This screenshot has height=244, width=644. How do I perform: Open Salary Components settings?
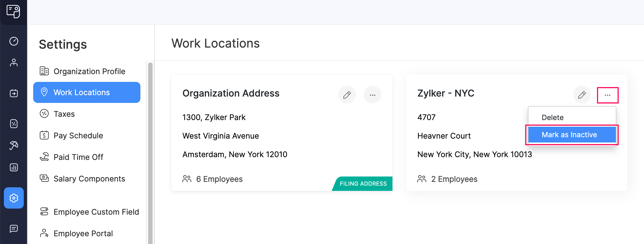coord(89,179)
